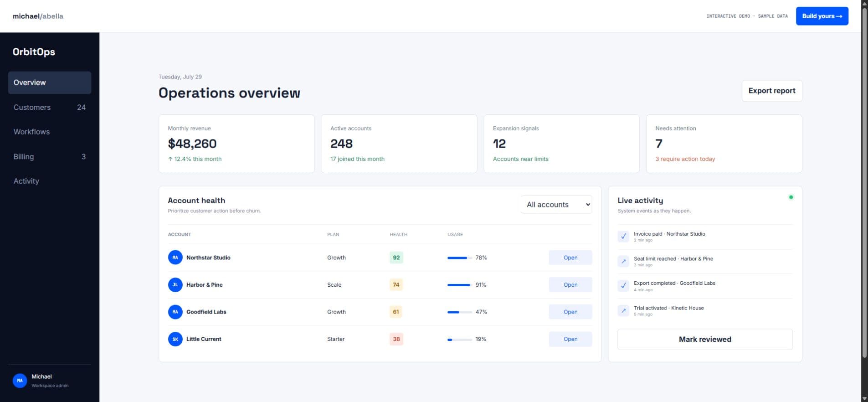The height and width of the screenshot is (402, 868).
Task: Click Harbor & Pine's 91% usage bar
Action: pyautogui.click(x=460, y=285)
